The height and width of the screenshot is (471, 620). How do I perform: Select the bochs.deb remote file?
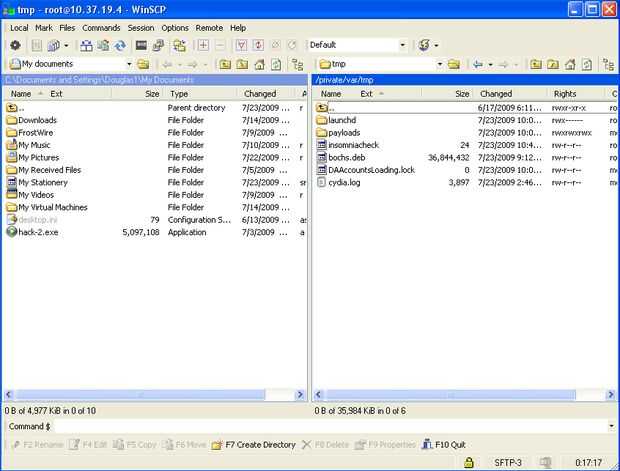pos(346,157)
